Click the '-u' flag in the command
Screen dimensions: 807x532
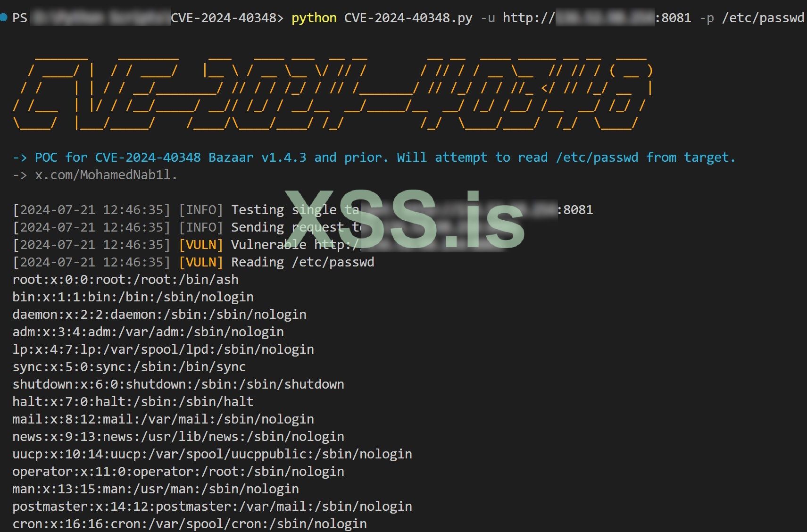click(488, 18)
